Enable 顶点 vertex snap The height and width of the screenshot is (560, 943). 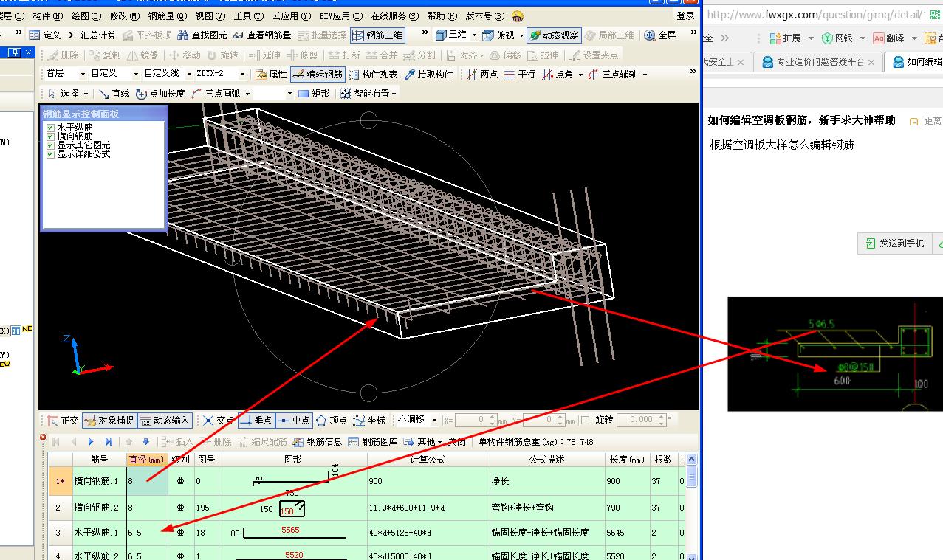click(x=332, y=420)
